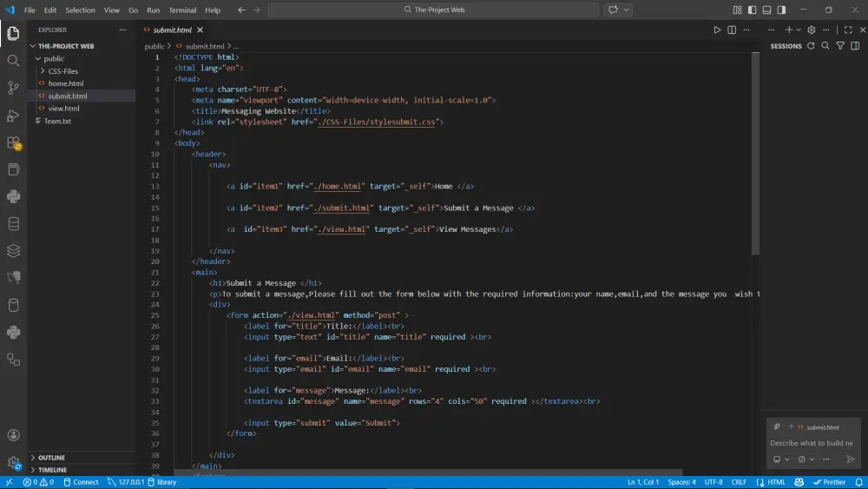Change the HTML language mode
The image size is (868, 489).
tap(776, 482)
